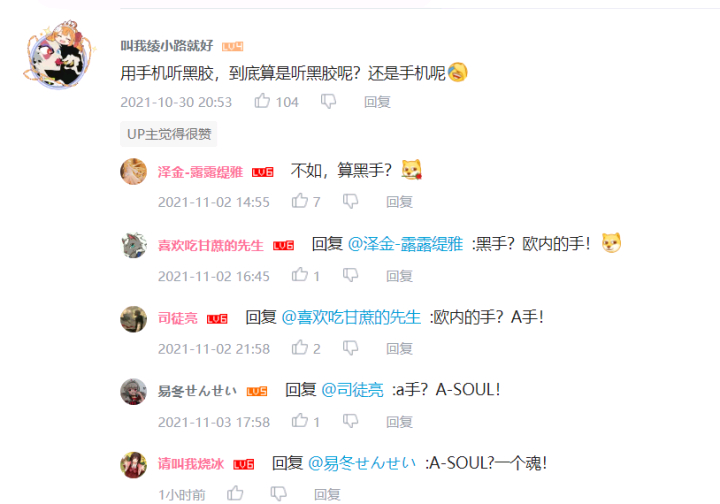The height and width of the screenshot is (504, 720).
Task: Open the @司徒亮 mention link
Action: [x=352, y=390]
